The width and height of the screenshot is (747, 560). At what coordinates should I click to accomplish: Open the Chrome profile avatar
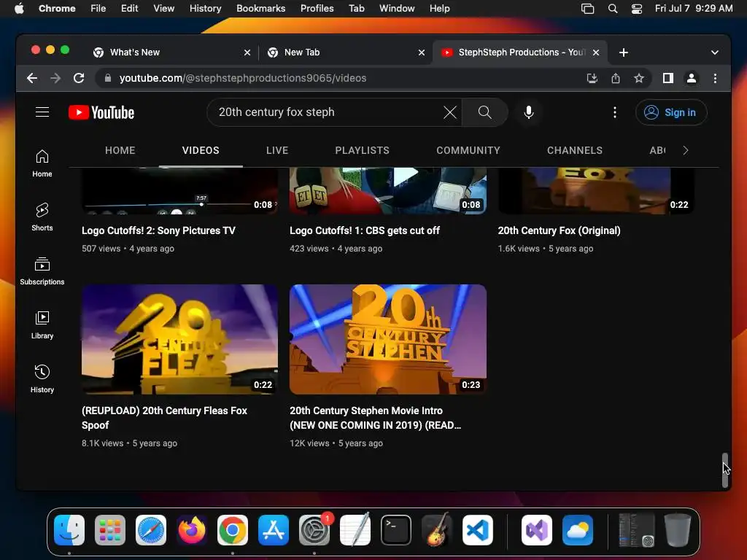click(x=692, y=78)
